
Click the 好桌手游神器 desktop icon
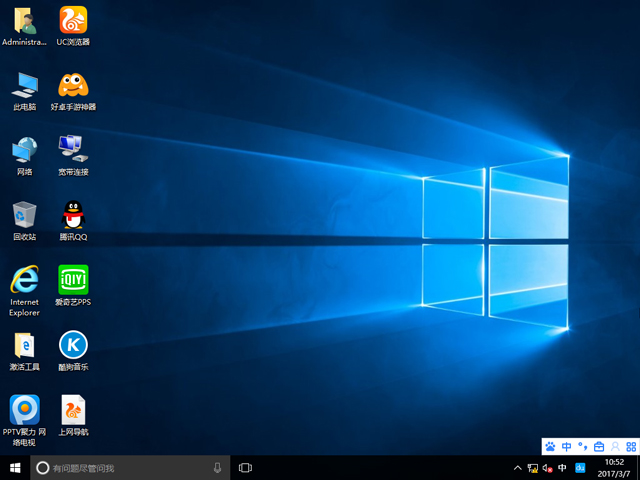(x=73, y=85)
